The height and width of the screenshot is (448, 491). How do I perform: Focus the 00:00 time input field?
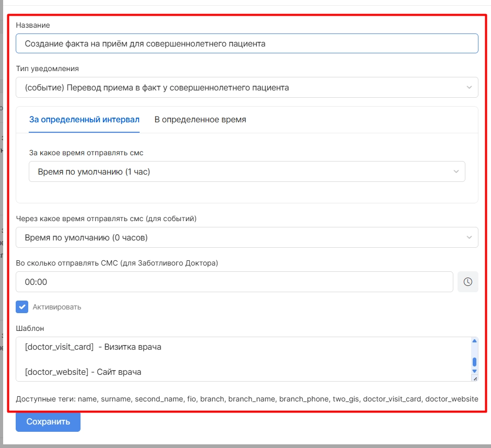(234, 282)
